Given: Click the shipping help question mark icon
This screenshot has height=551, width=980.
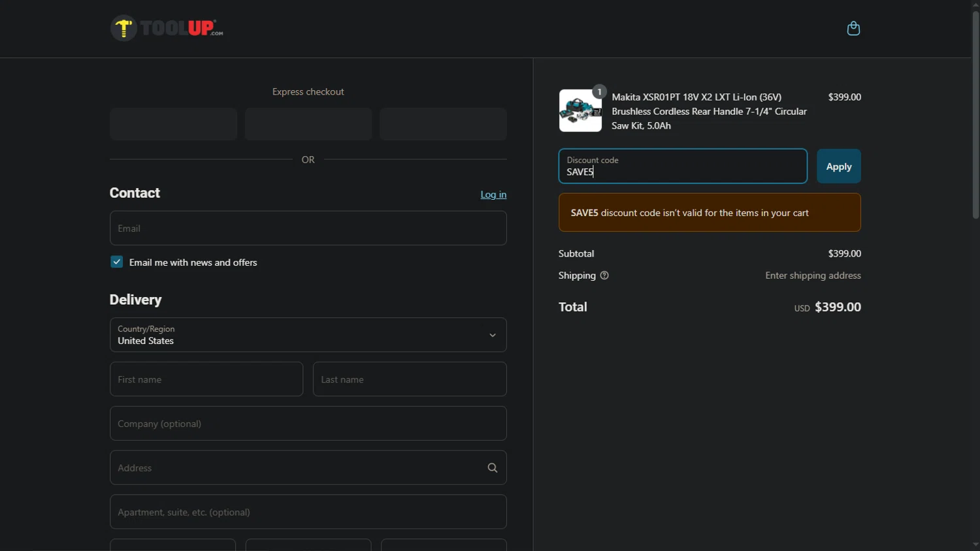Looking at the screenshot, I should (604, 275).
